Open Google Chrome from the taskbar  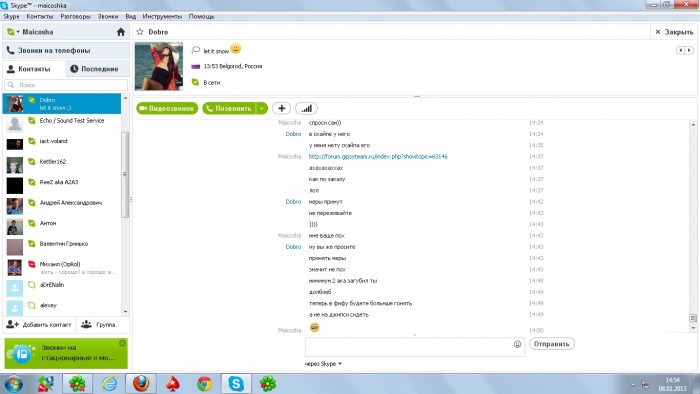tap(204, 384)
